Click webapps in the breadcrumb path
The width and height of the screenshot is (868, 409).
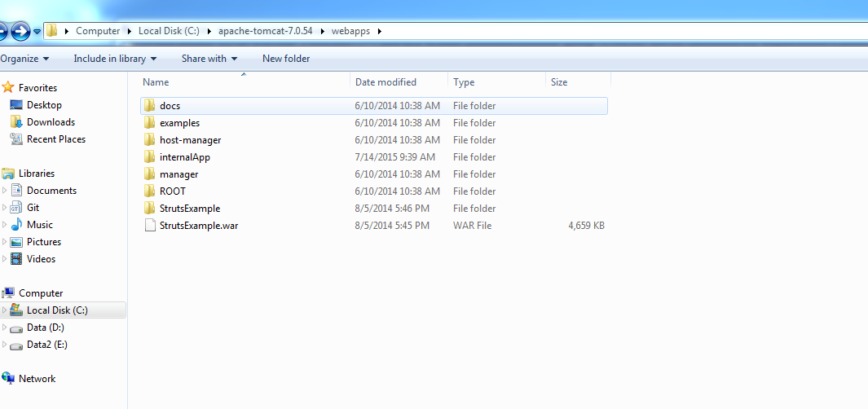click(x=351, y=31)
